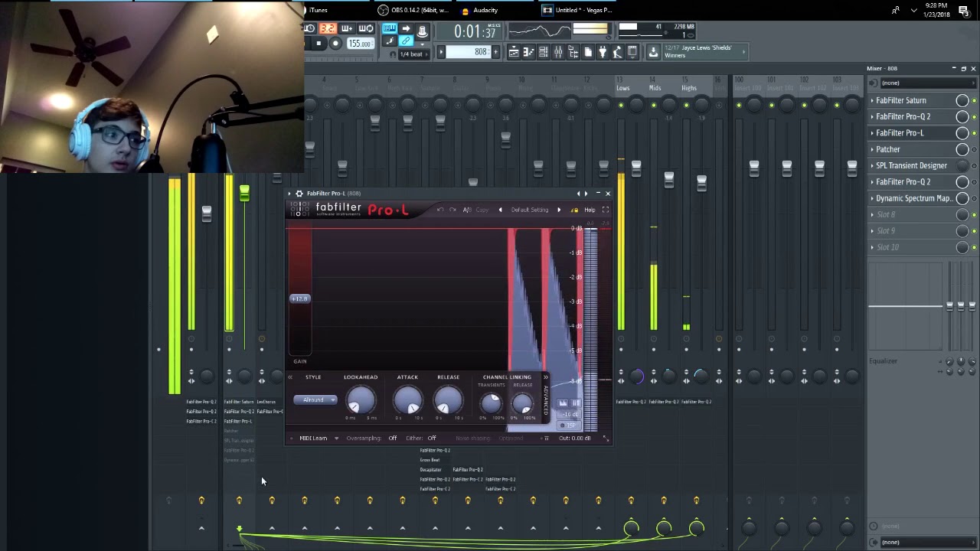Click the Pro-L Lookahead knob
The image size is (980, 551).
(x=361, y=400)
